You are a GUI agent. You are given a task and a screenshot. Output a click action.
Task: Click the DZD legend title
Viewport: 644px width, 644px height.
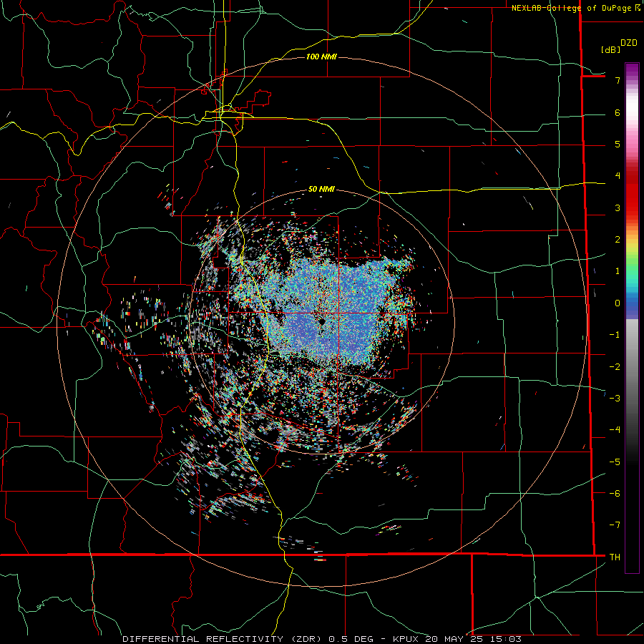tap(629, 43)
